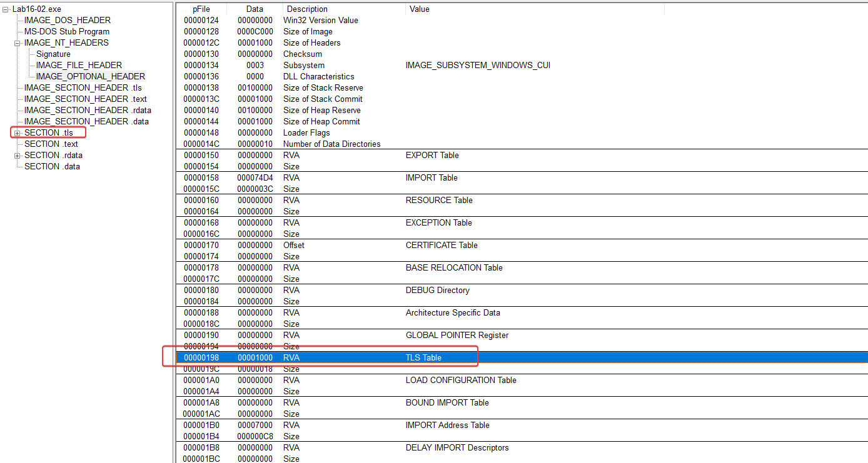Click the pFile column header
868x463 pixels.
pos(201,9)
